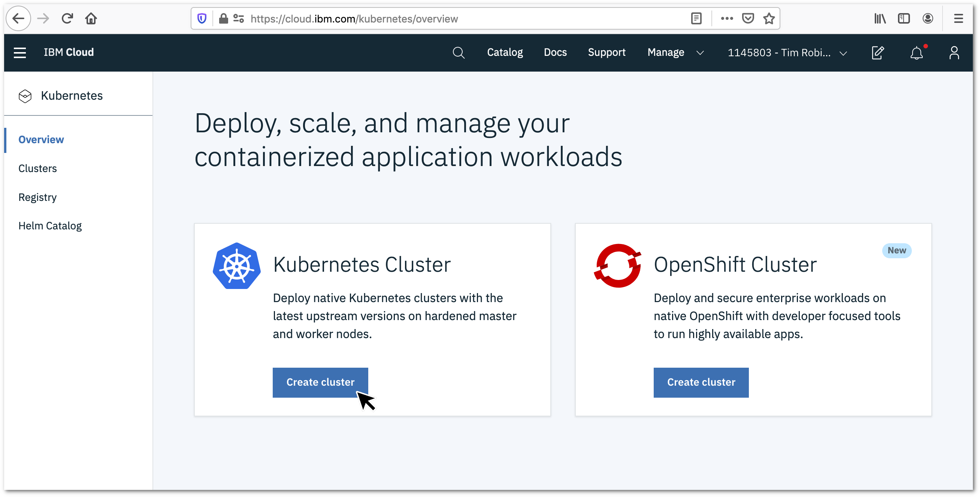The image size is (980, 497).
Task: View notifications bell
Action: 916,52
